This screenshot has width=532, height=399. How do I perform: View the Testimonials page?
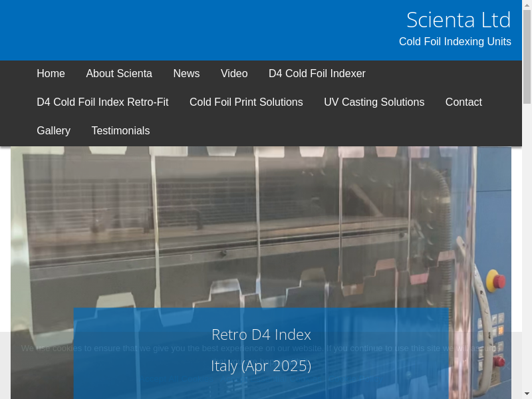click(x=120, y=131)
